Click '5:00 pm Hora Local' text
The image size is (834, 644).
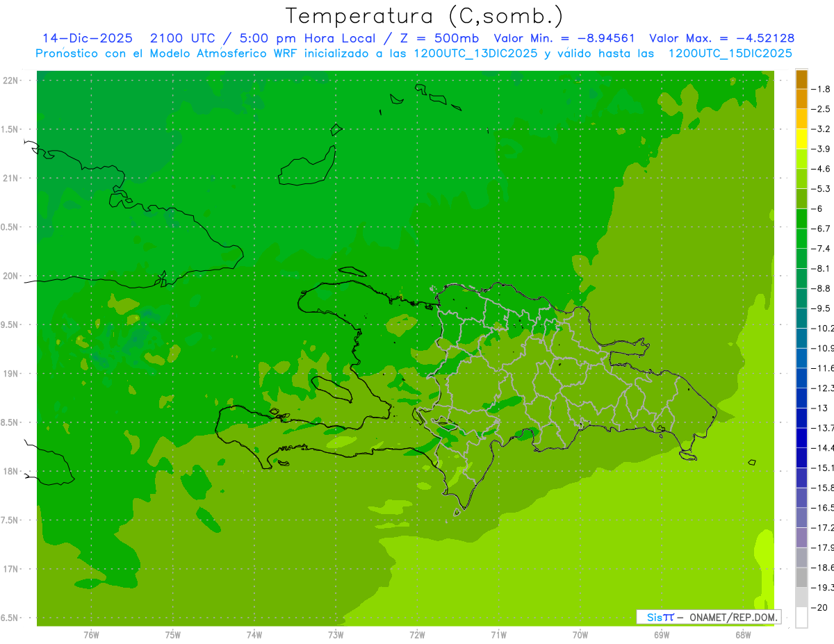pos(307,39)
